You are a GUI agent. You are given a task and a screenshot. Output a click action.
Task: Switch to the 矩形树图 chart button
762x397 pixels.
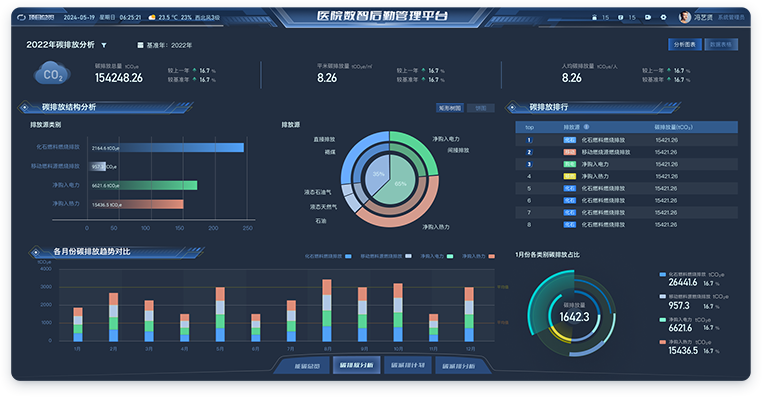point(450,108)
